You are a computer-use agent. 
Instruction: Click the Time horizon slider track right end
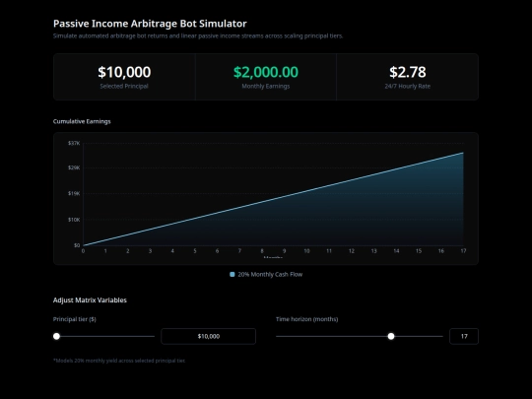point(441,336)
